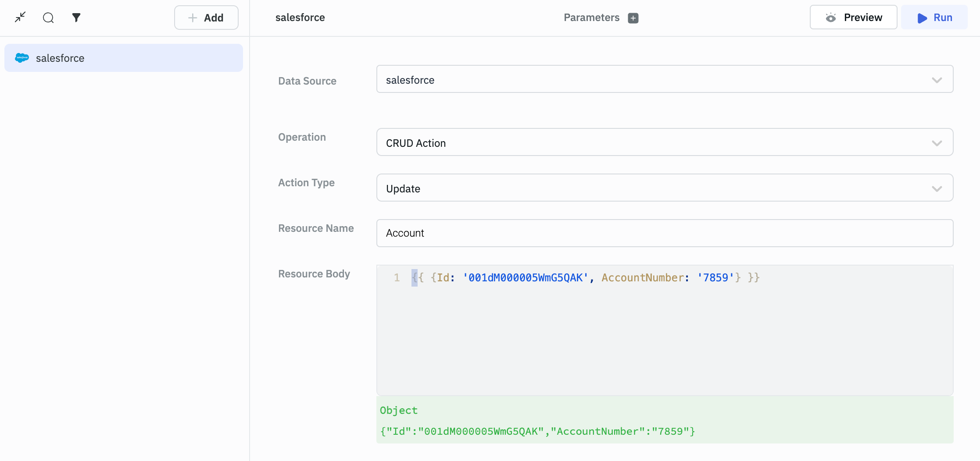This screenshot has height=461, width=980.
Task: Open the Action Type Update dropdown
Action: point(665,188)
